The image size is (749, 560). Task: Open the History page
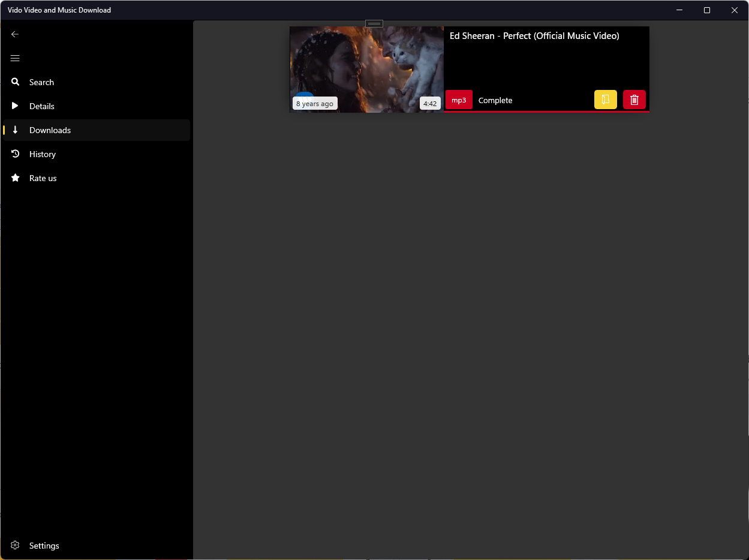(x=97, y=154)
